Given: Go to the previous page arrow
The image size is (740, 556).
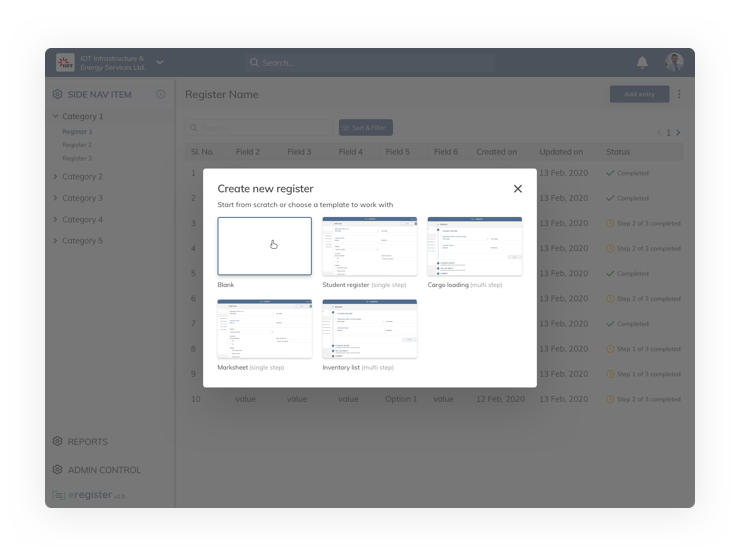Looking at the screenshot, I should [659, 133].
